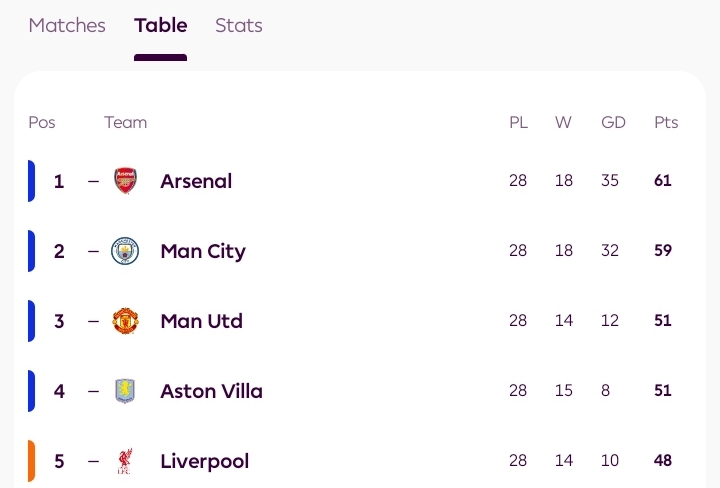Click the Pts column header

tap(666, 123)
